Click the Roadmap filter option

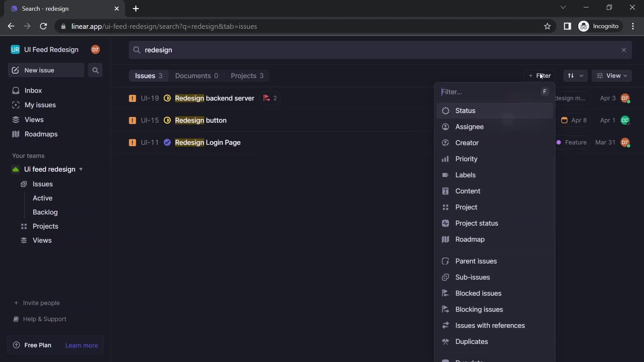(470, 239)
